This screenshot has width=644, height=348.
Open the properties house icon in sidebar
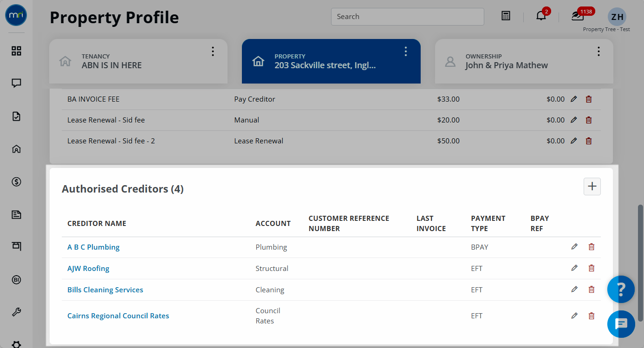coord(16,149)
